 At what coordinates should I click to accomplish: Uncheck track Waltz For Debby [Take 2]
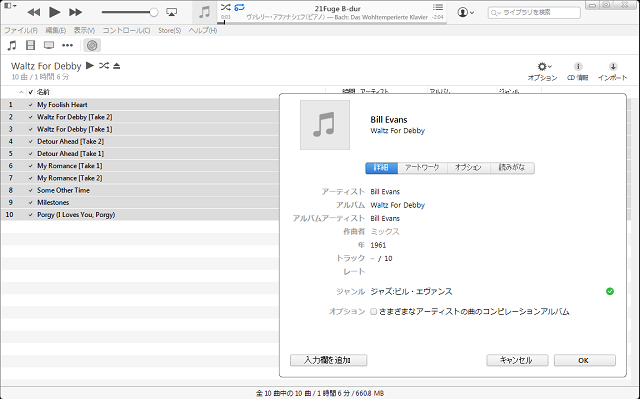(31, 117)
